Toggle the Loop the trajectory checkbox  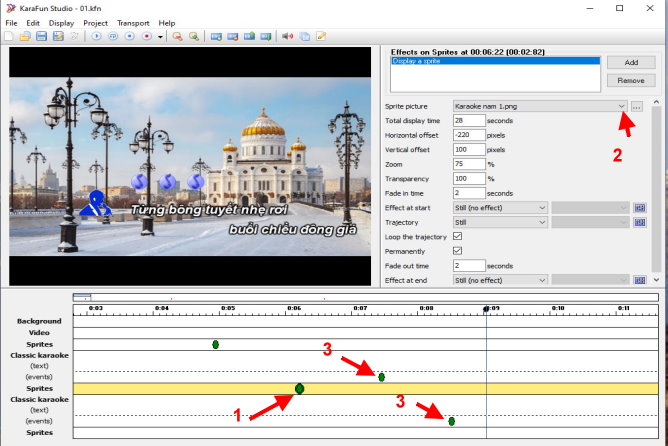(458, 236)
